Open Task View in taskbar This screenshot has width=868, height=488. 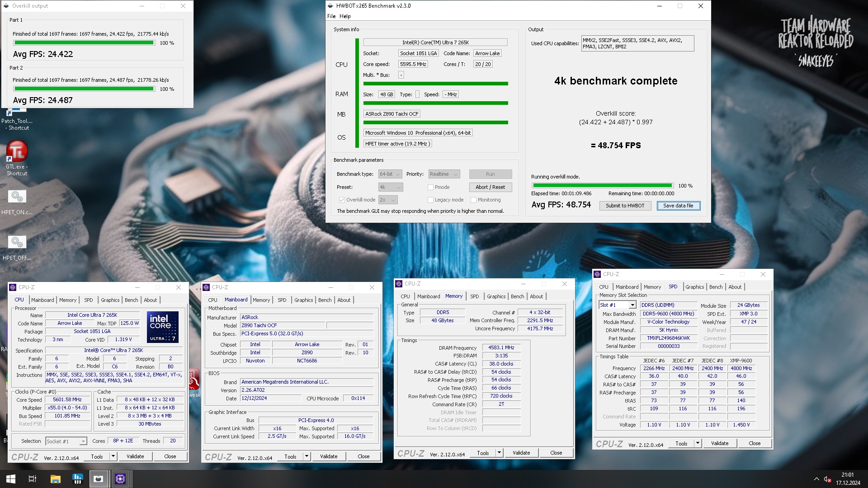(33, 479)
